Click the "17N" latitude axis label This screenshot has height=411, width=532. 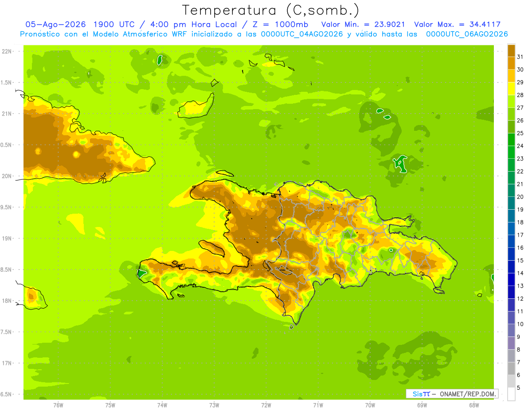[x=7, y=363]
